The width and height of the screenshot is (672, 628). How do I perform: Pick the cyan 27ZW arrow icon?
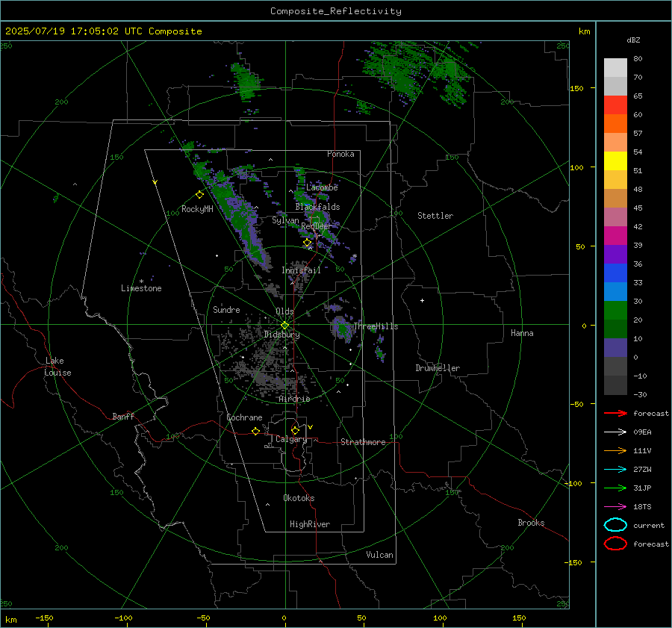(615, 470)
